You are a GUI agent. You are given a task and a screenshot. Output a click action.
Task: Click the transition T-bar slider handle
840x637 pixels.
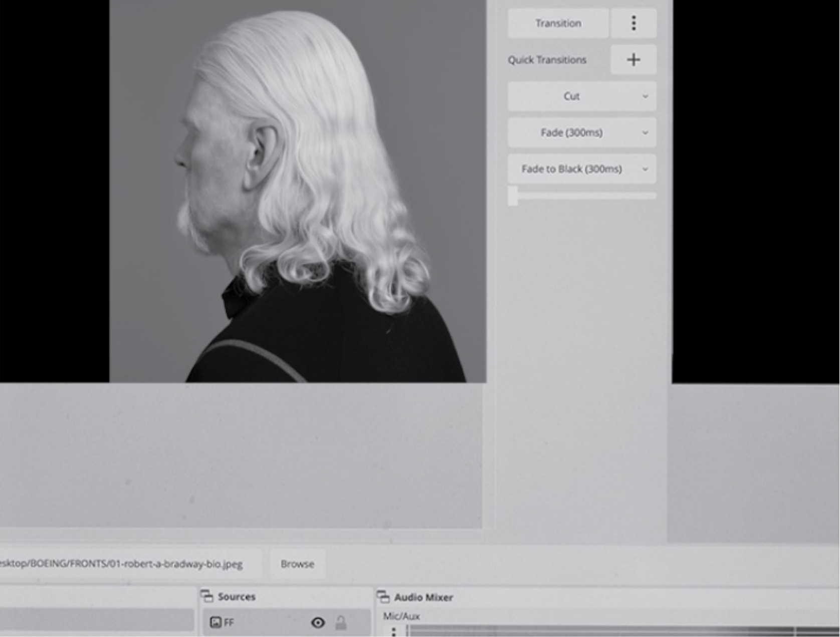coord(513,196)
